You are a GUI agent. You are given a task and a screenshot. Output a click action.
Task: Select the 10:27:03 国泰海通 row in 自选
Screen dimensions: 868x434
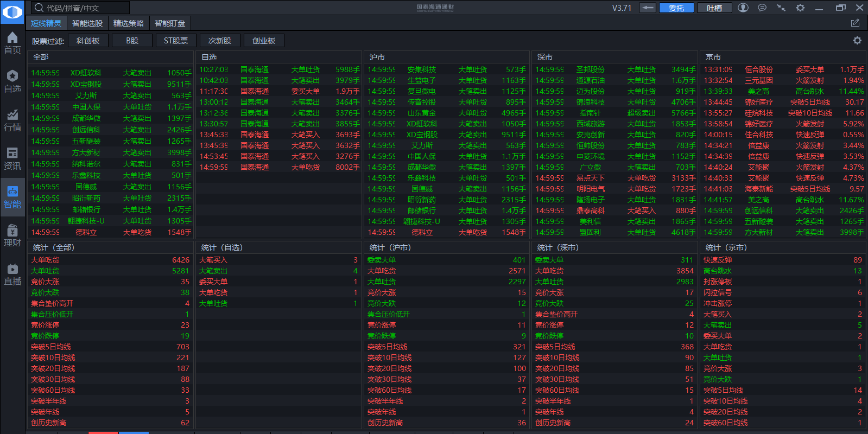[x=279, y=69]
